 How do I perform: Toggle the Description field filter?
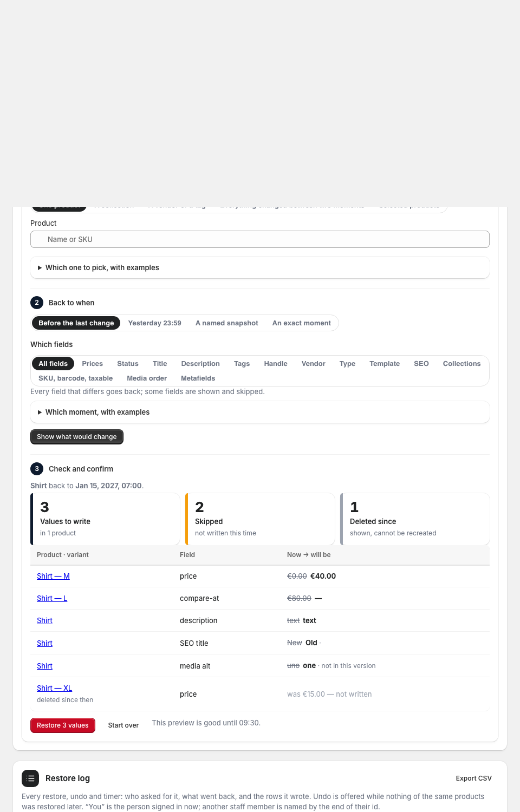(200, 364)
